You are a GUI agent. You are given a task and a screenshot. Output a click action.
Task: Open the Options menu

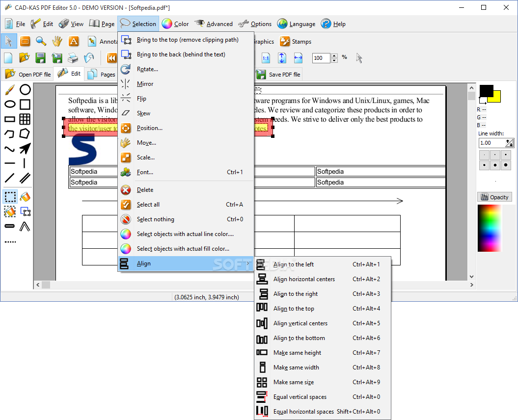[x=255, y=24]
